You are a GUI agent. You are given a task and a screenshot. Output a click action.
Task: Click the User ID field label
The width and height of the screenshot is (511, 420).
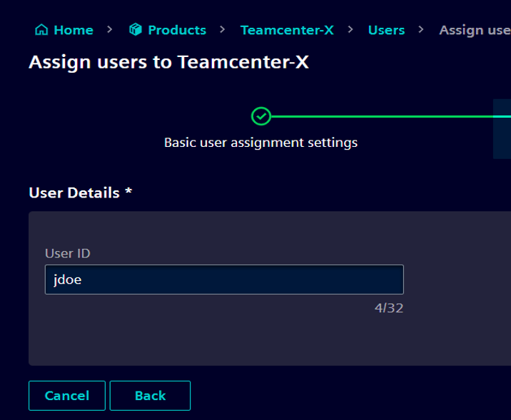tap(68, 253)
